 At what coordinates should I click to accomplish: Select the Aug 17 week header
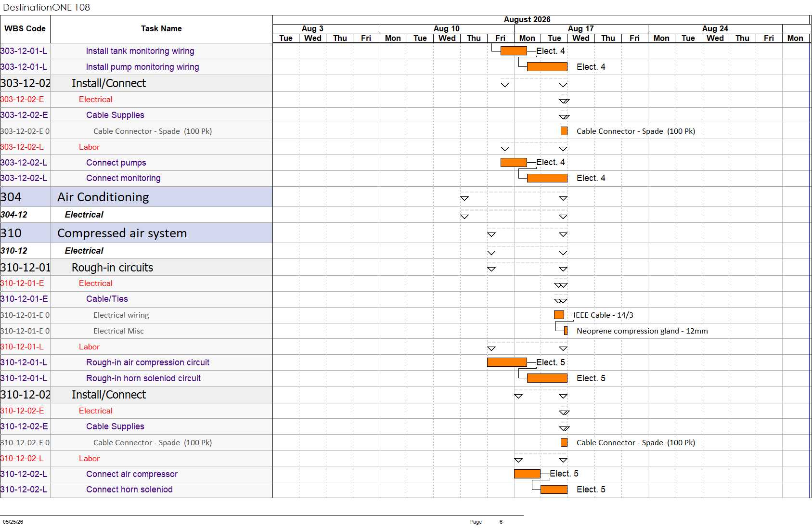[x=581, y=29]
